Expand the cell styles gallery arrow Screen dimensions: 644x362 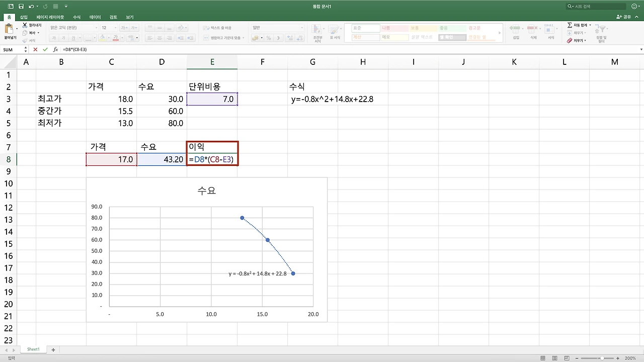point(500,33)
